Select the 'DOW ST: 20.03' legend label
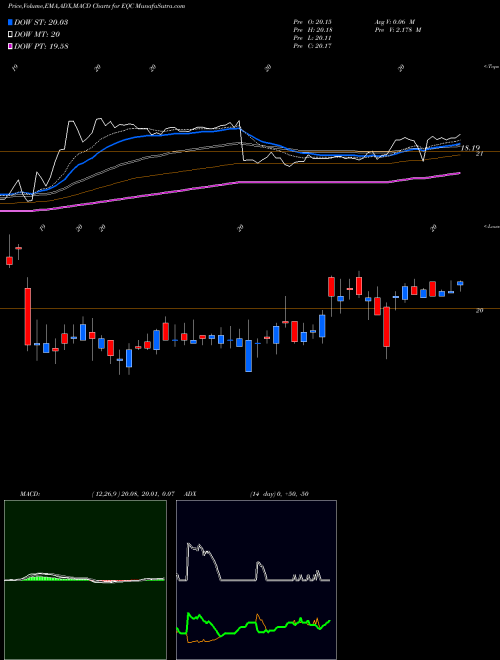The height and width of the screenshot is (660, 500). [41, 22]
